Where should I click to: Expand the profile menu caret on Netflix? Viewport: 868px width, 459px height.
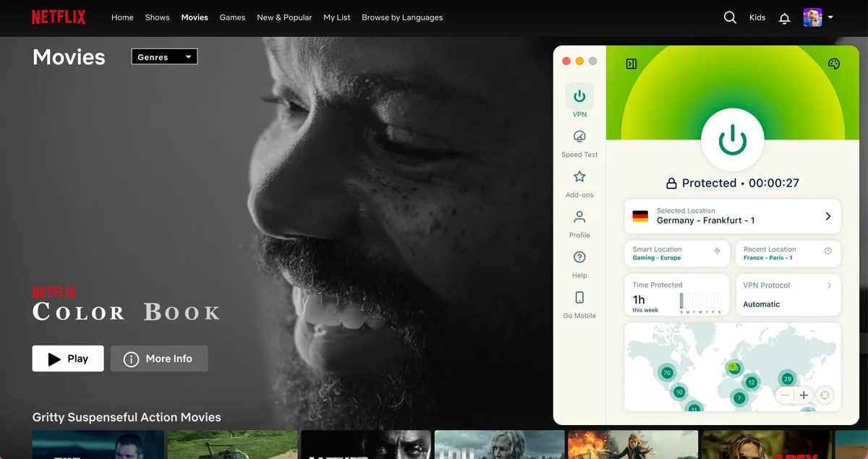coord(830,17)
